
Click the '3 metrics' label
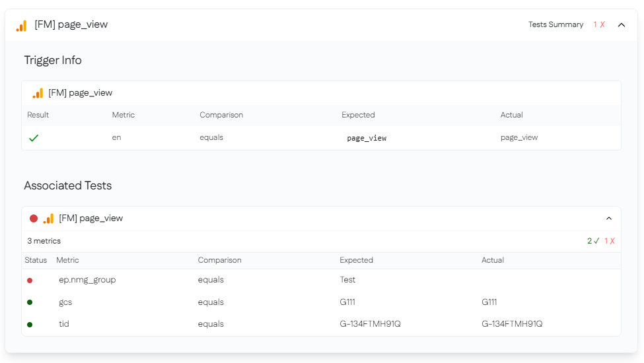44,241
